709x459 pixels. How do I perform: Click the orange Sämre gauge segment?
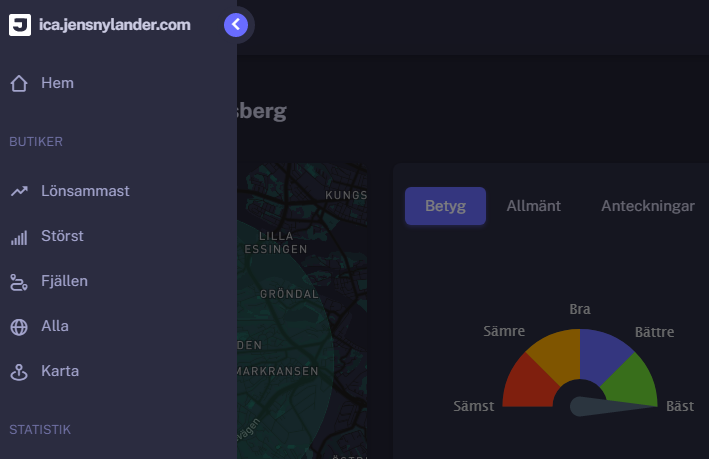[x=557, y=354]
